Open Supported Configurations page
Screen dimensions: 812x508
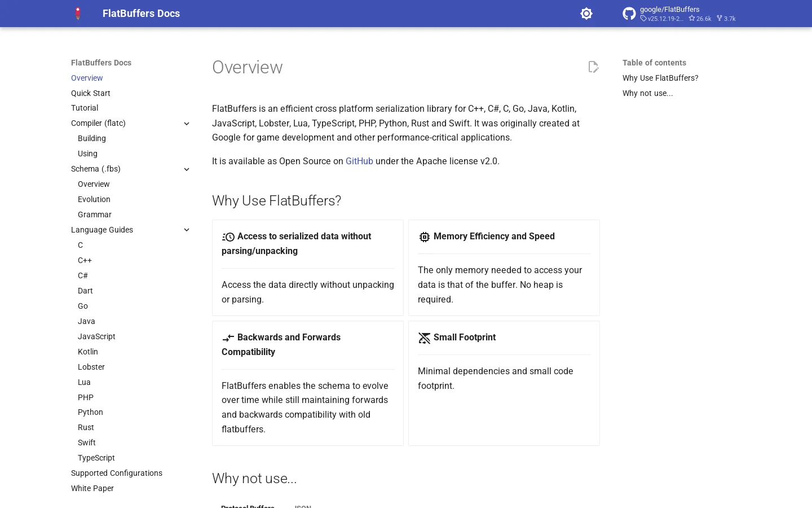pyautogui.click(x=117, y=473)
